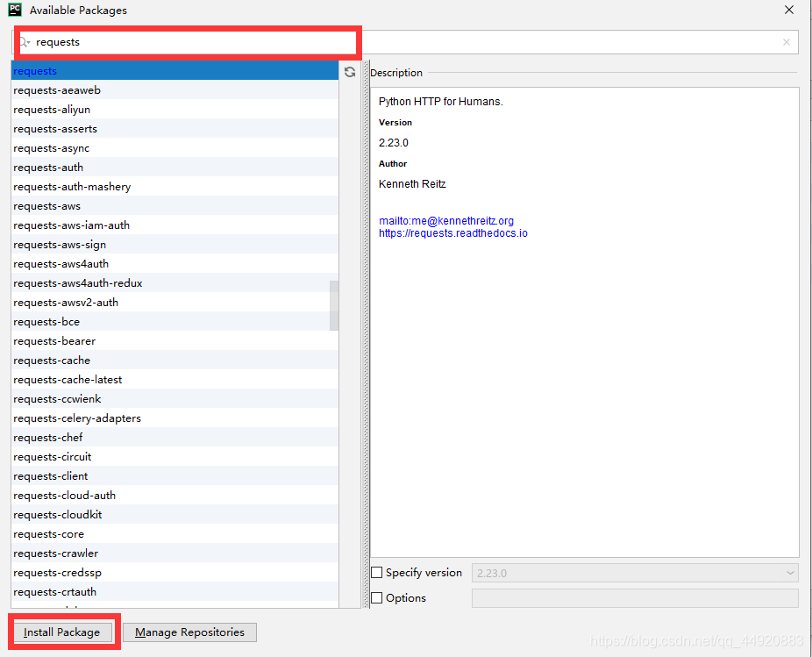Select requests-aeaweb in the list
This screenshot has height=657, width=812.
click(x=175, y=90)
